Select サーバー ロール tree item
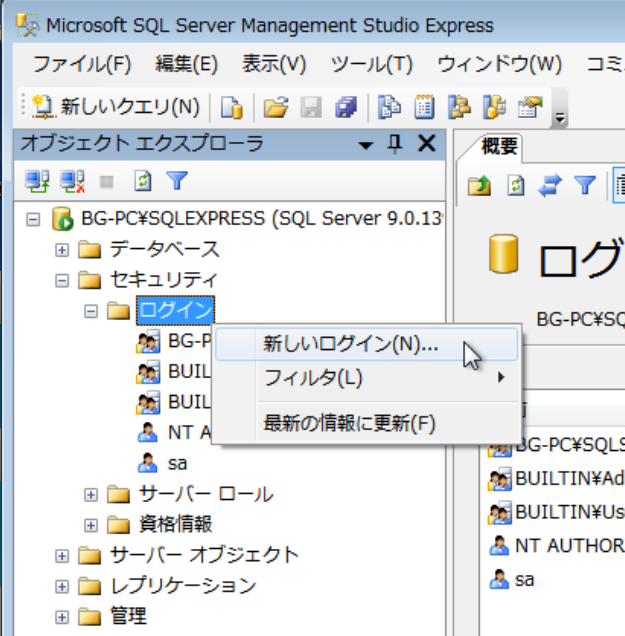625x636 pixels. click(x=206, y=494)
